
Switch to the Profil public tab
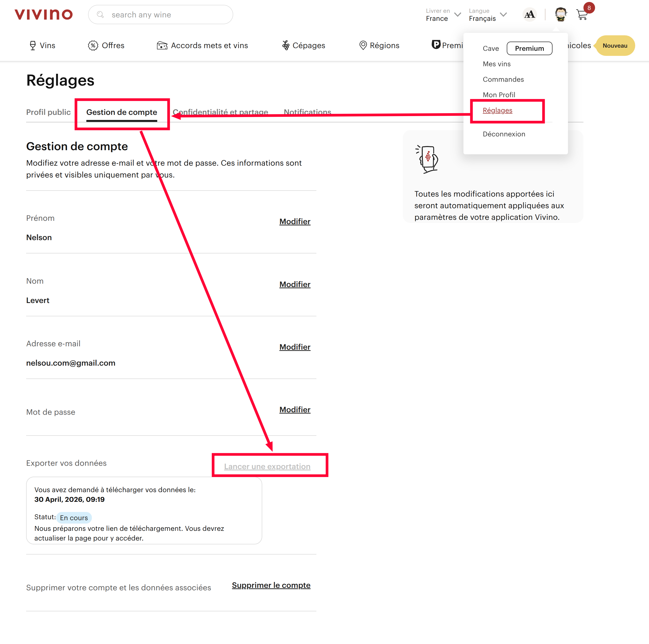pyautogui.click(x=48, y=112)
